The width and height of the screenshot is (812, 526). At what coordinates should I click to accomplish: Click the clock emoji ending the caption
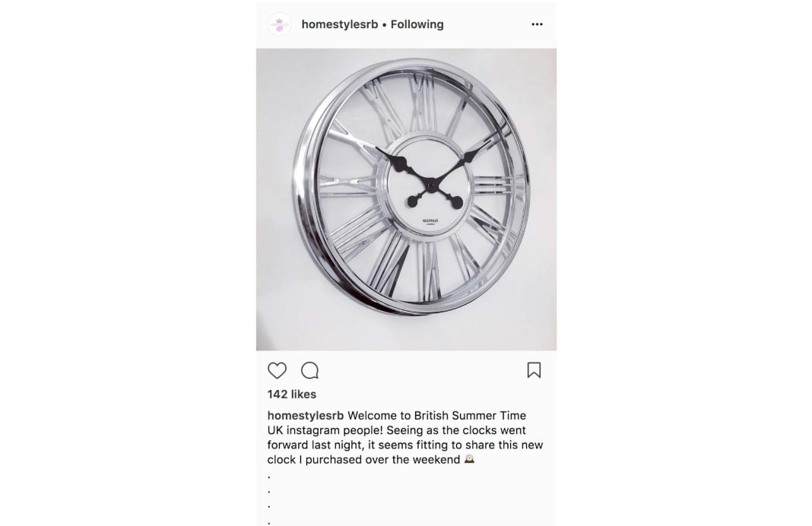(469, 459)
